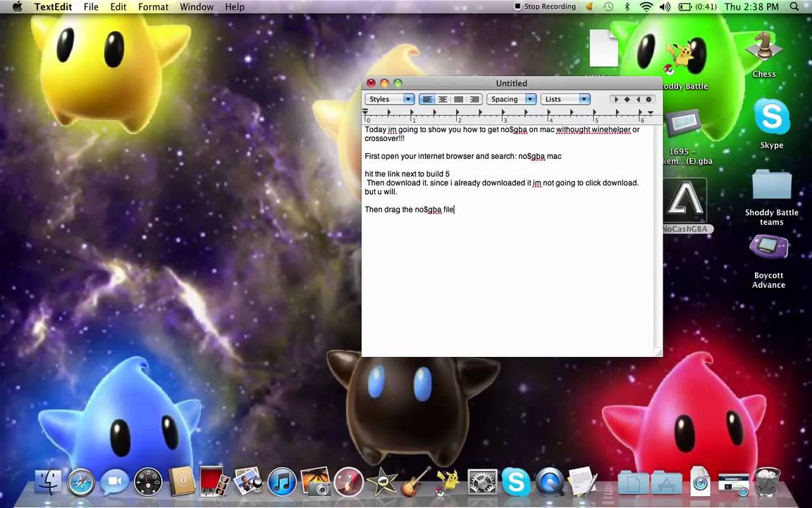The height and width of the screenshot is (508, 812).
Task: Click Stop Recording in the menu bar
Action: (x=545, y=7)
